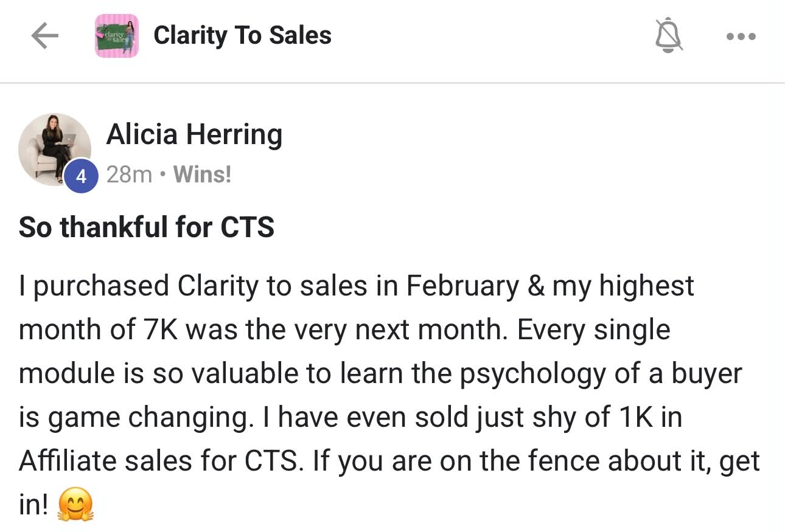Tap the level 4 member badge
This screenshot has width=785, height=532.
coord(81,177)
